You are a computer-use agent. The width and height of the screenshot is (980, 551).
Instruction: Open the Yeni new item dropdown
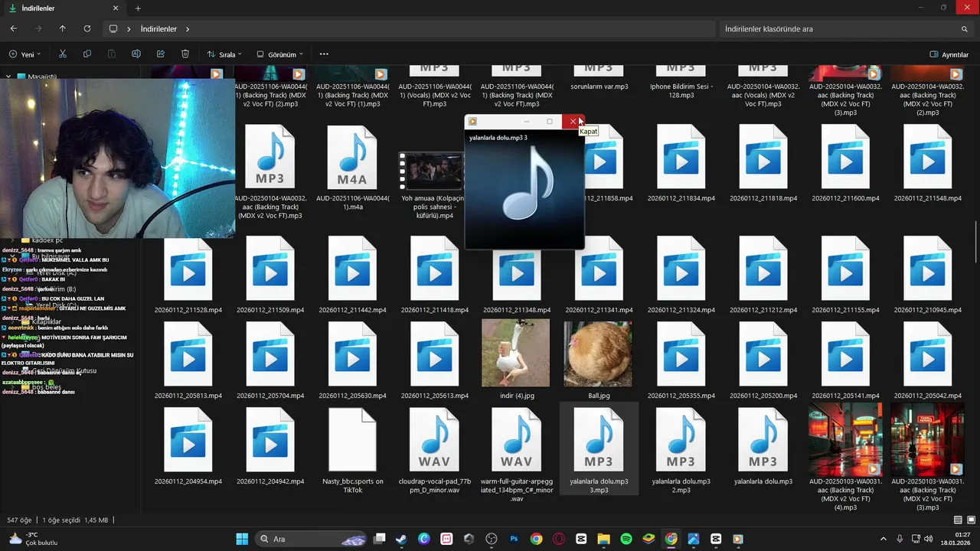point(24,54)
